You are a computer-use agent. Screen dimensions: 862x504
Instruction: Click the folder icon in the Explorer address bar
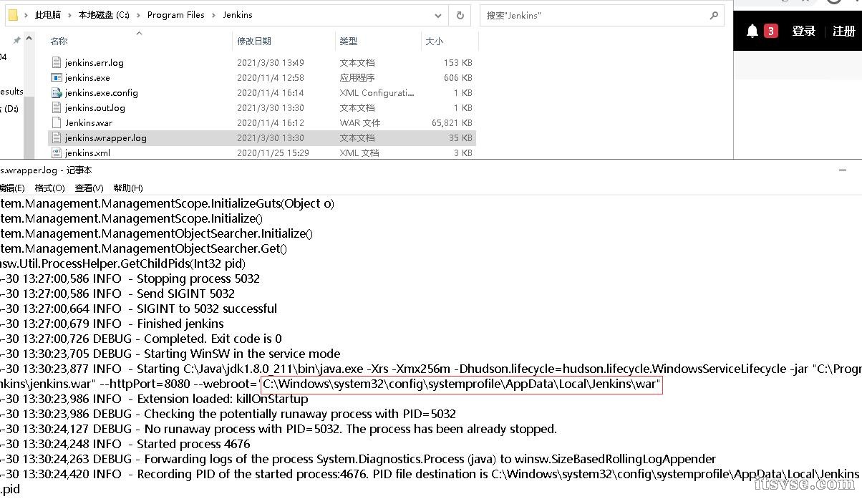coord(12,15)
